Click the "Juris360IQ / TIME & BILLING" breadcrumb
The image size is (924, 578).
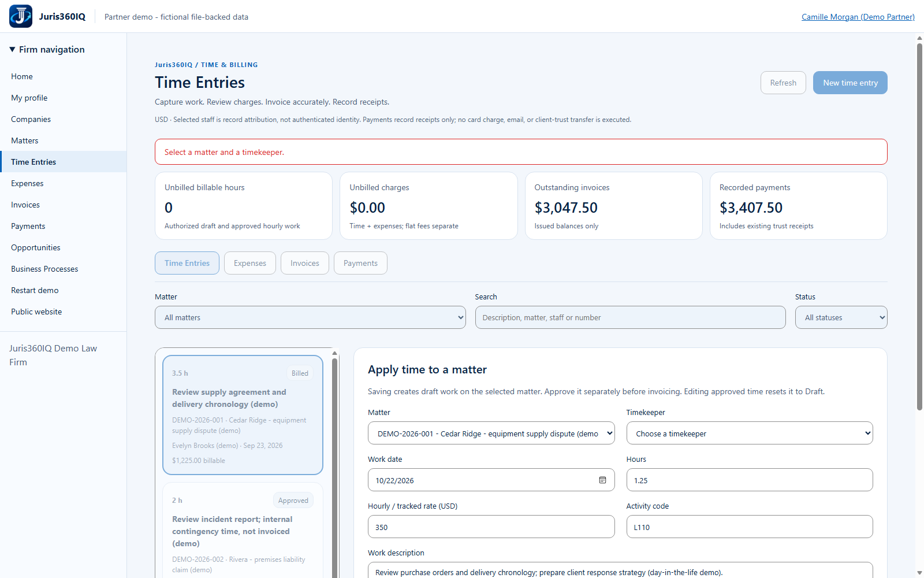(x=206, y=65)
